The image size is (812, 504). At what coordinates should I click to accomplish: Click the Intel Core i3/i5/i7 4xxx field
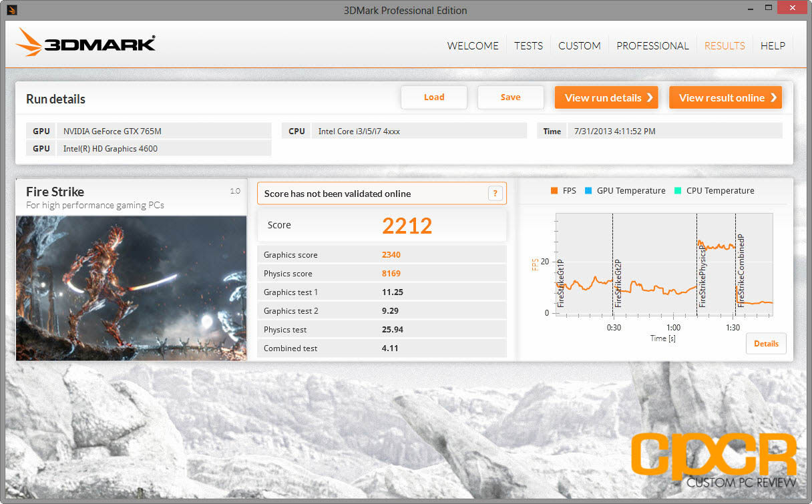419,131
